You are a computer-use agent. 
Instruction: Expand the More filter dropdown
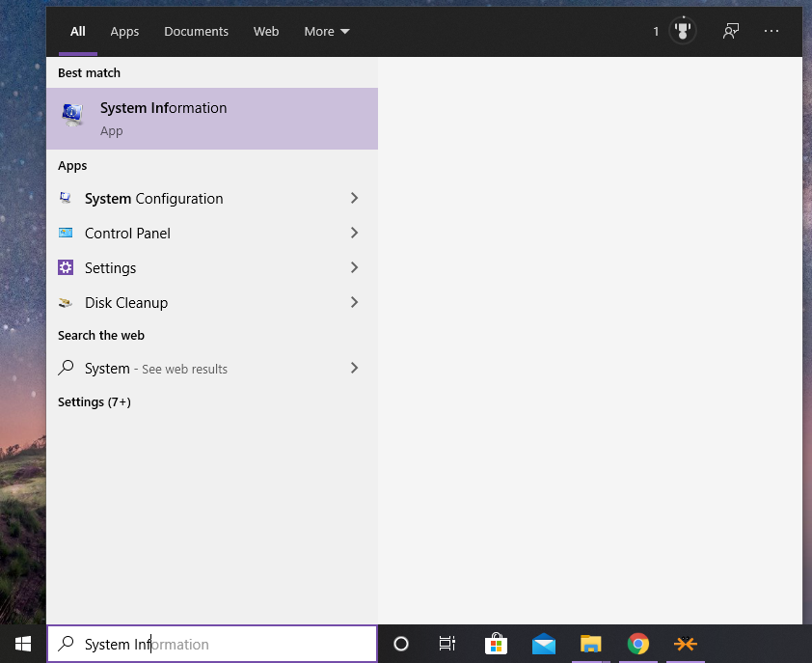(x=327, y=32)
